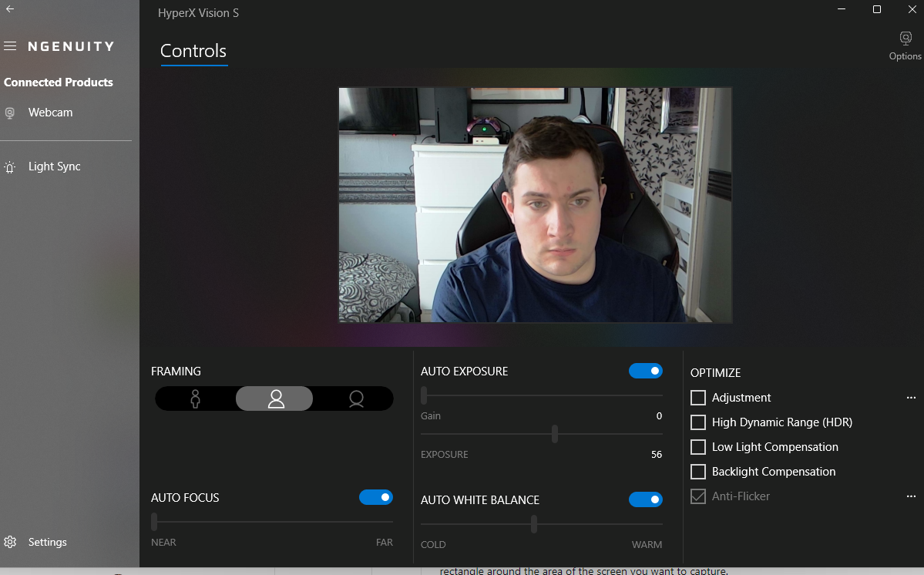The height and width of the screenshot is (575, 924).
Task: Click the webcam Options icon
Action: (x=906, y=46)
